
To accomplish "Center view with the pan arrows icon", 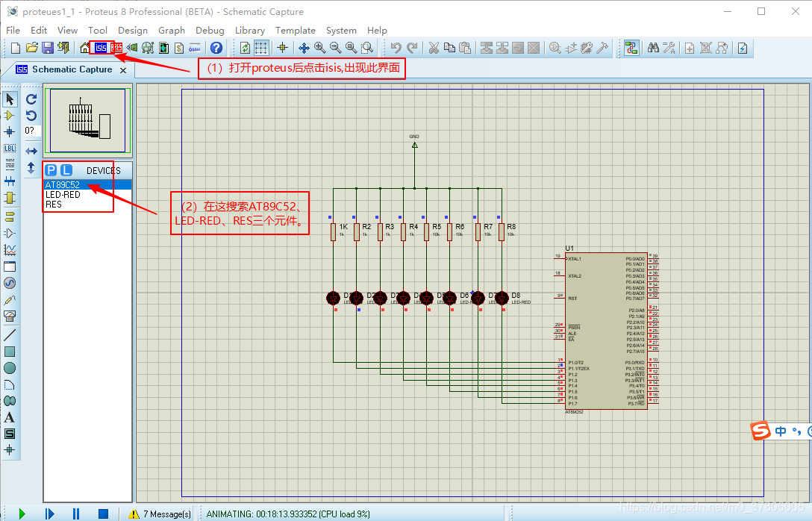I will click(304, 49).
